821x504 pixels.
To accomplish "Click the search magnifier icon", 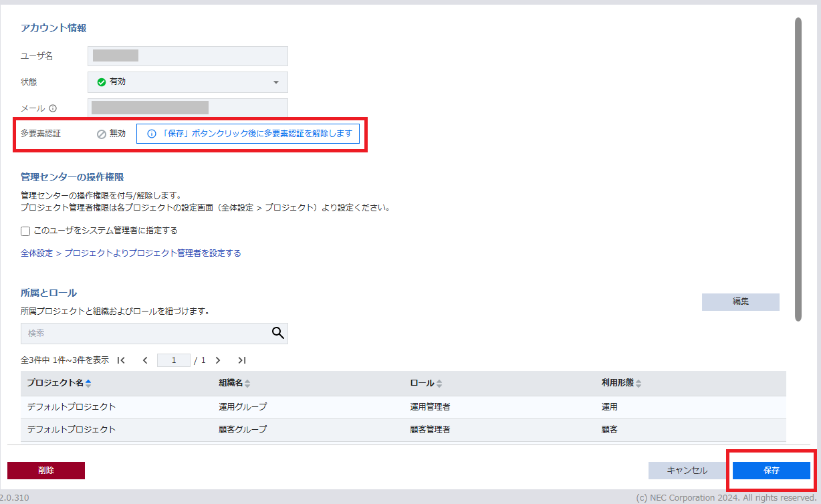I will click(x=277, y=333).
